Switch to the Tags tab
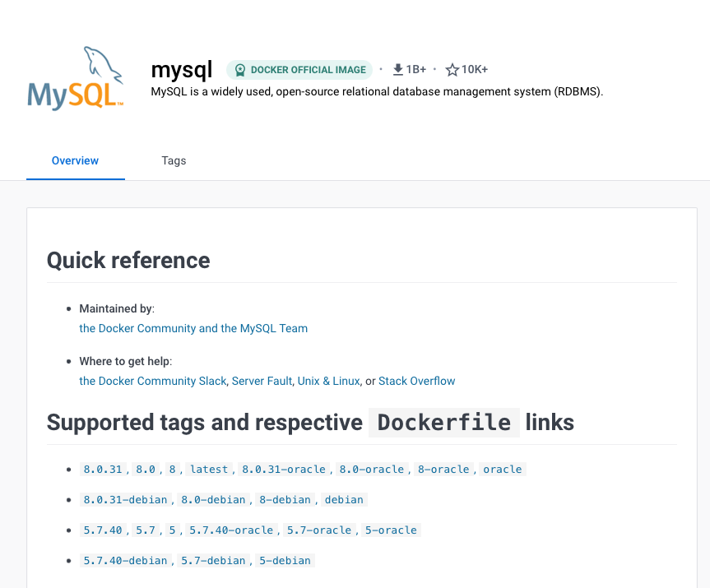Screen dimensions: 710x588 point(174,160)
